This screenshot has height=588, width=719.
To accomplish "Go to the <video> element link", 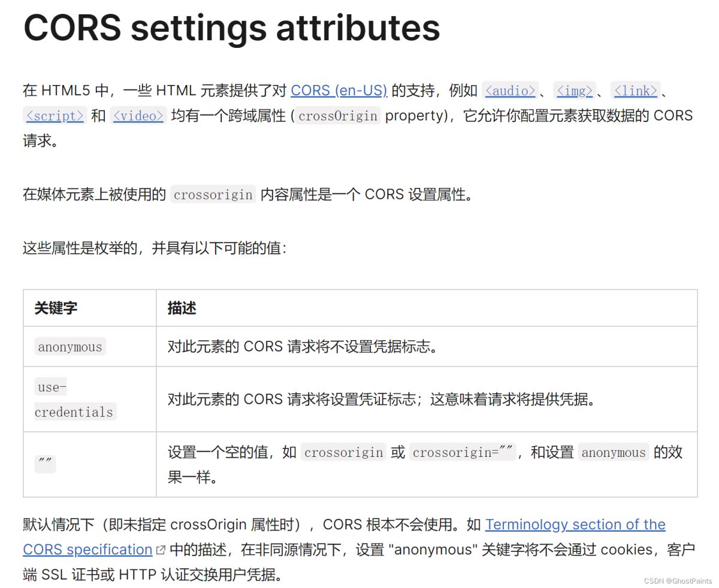I will point(138,116).
